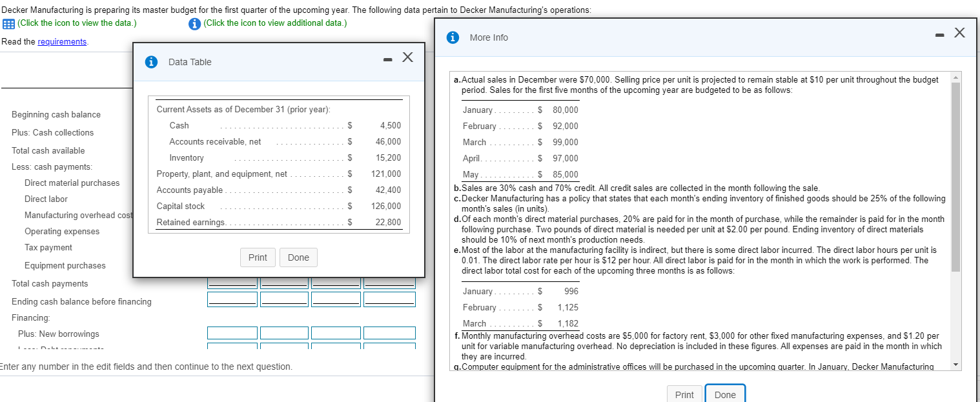Click the info icon to view additional data

(193, 24)
